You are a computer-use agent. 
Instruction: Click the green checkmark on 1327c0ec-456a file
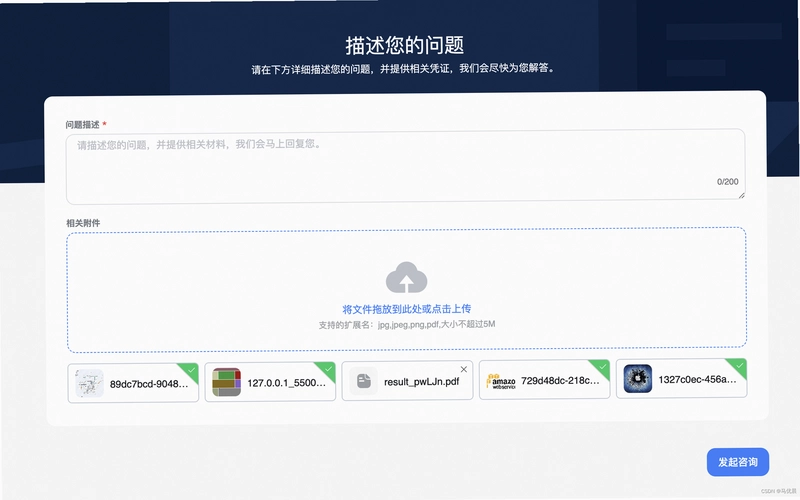tap(739, 366)
